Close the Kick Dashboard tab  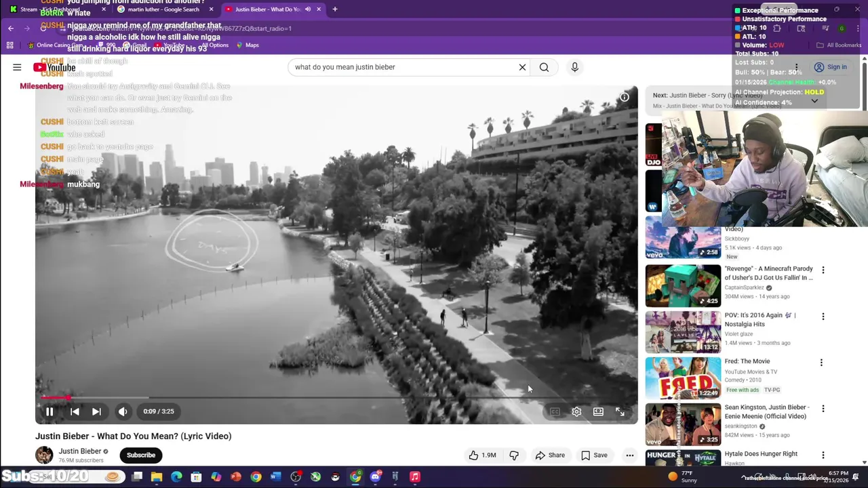(x=103, y=9)
